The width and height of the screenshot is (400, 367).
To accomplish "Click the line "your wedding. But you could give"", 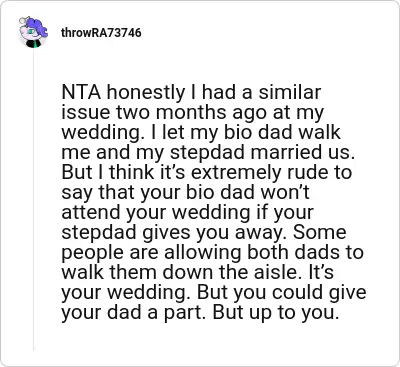I will click(x=214, y=292).
